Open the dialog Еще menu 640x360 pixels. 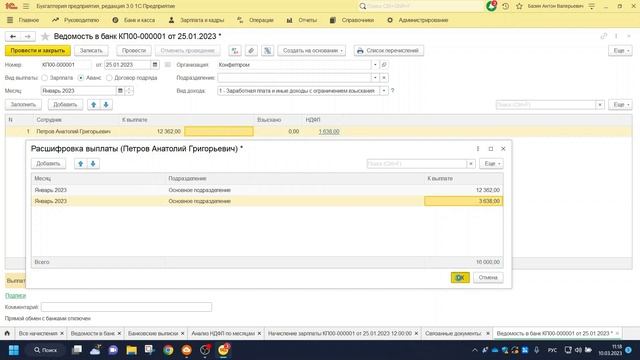[491, 164]
